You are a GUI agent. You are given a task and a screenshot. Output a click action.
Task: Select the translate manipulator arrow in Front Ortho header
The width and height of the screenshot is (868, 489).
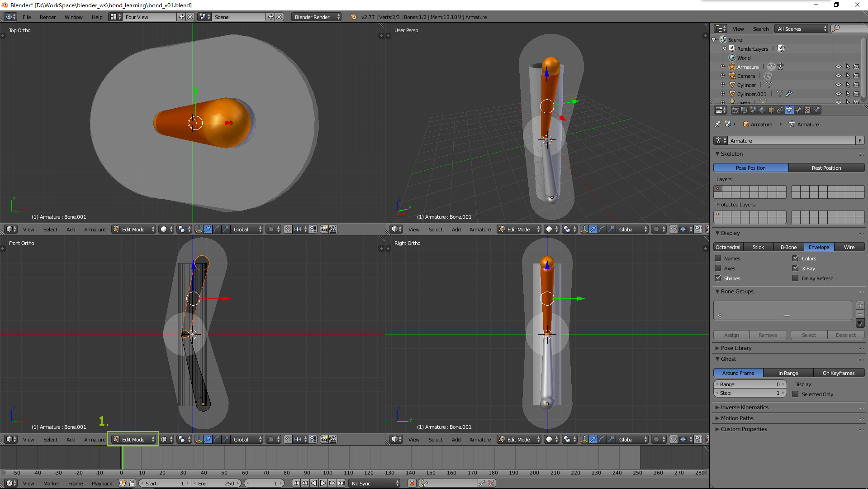[208, 439]
